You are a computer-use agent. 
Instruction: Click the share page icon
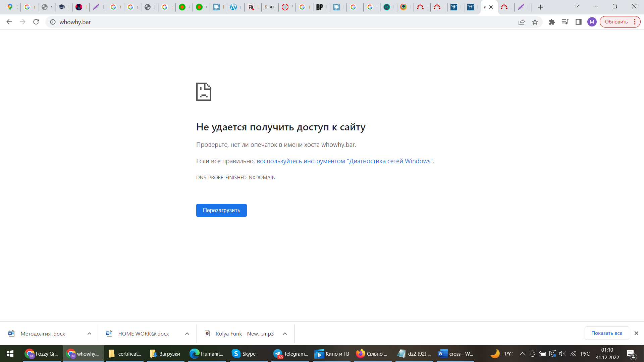[x=522, y=22]
